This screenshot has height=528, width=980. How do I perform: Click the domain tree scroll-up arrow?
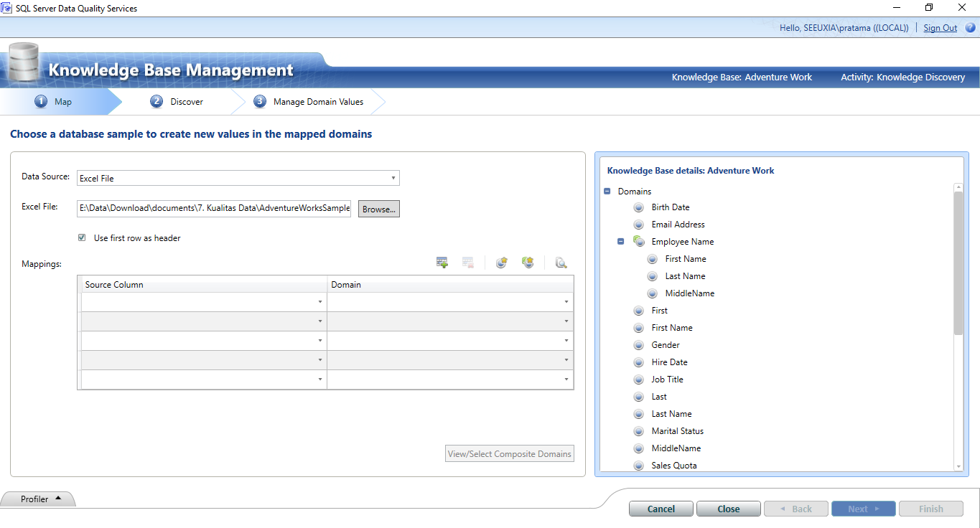[x=958, y=187]
